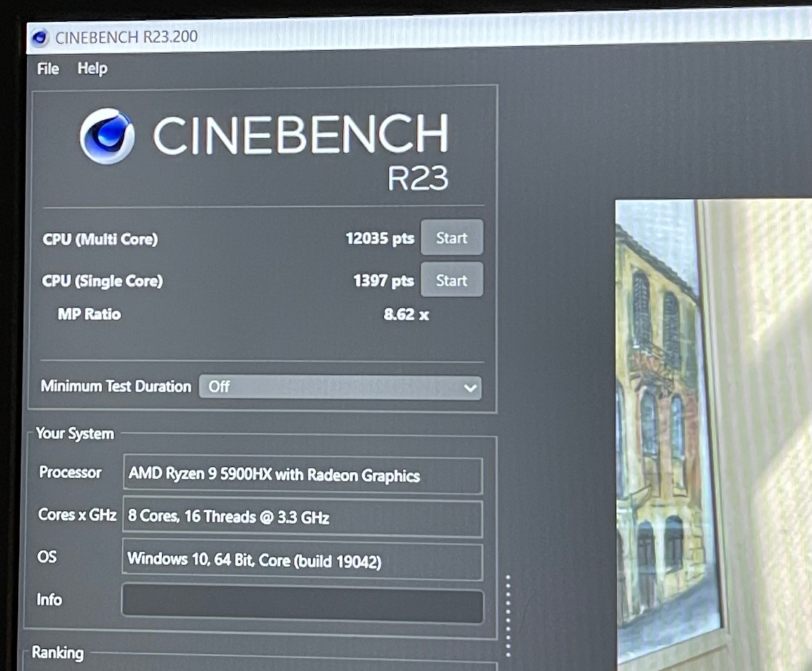Click the Info input field

pyautogui.click(x=303, y=603)
